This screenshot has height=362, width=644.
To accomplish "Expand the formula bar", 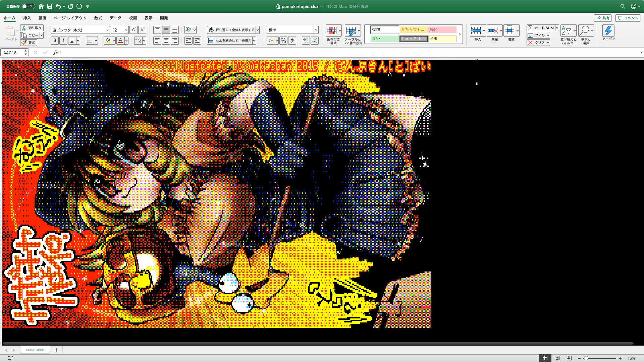I will (x=641, y=52).
